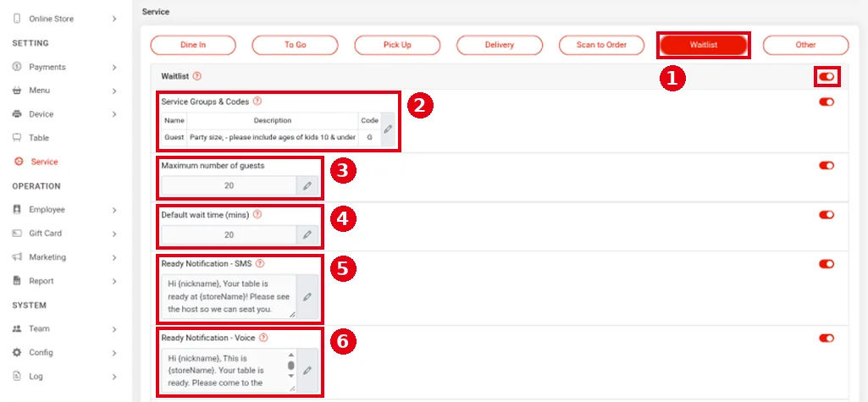Viewport: 868px width, 402px height.
Task: Open help icon for Ready Notification - Voice
Action: (x=263, y=338)
